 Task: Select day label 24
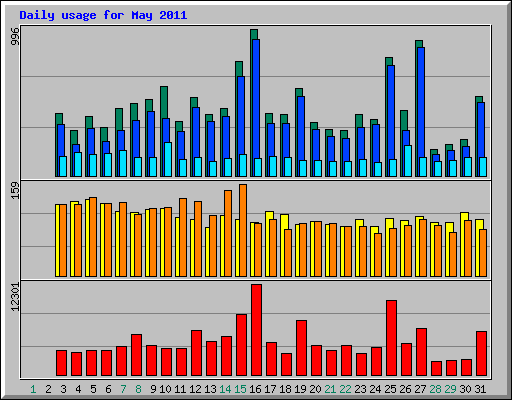click(375, 389)
